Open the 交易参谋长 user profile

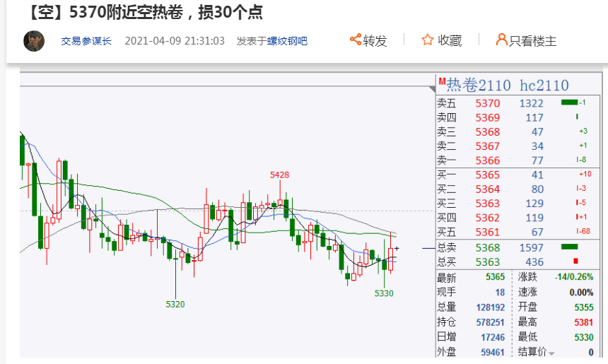coord(86,41)
